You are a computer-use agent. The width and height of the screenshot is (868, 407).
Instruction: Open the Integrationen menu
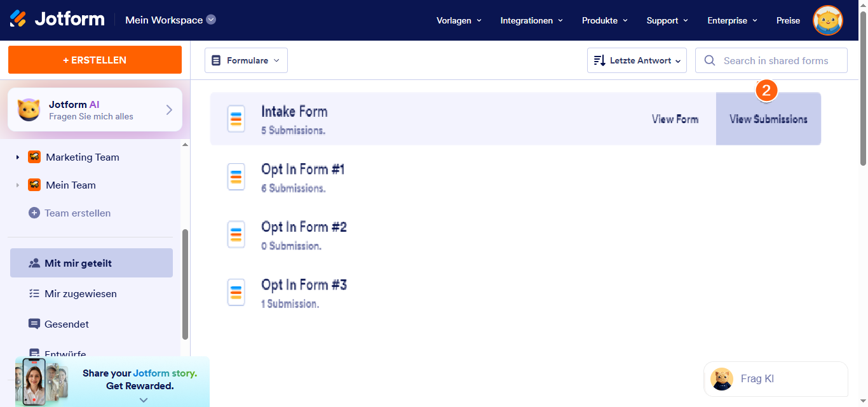pyautogui.click(x=531, y=20)
